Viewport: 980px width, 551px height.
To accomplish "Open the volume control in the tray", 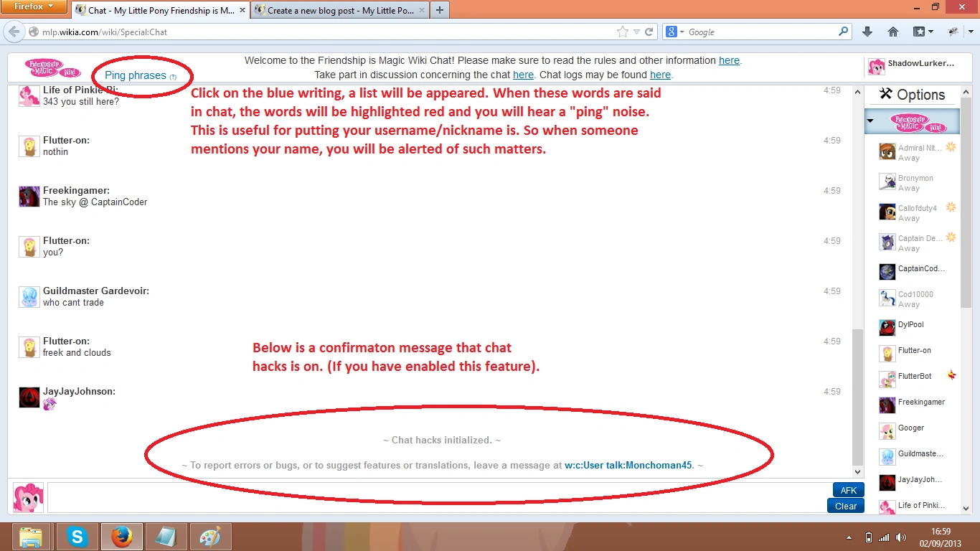I will (x=900, y=537).
